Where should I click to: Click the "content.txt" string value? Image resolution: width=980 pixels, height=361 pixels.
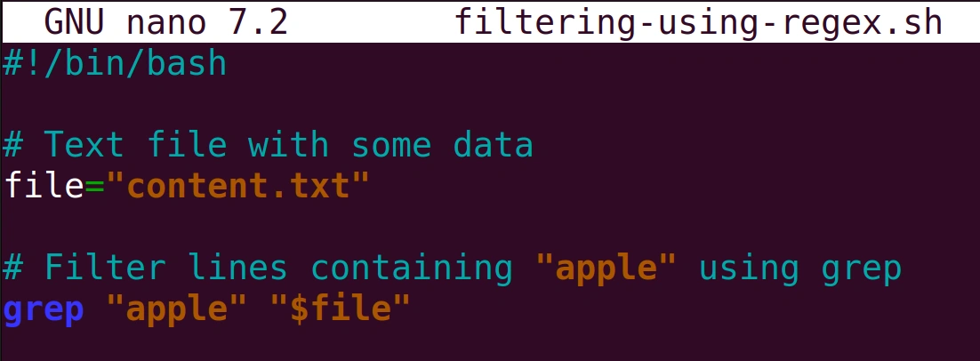(238, 186)
